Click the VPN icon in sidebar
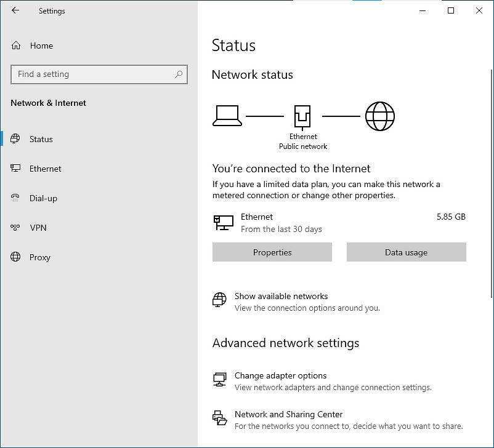Image resolution: width=494 pixels, height=448 pixels. 15,228
